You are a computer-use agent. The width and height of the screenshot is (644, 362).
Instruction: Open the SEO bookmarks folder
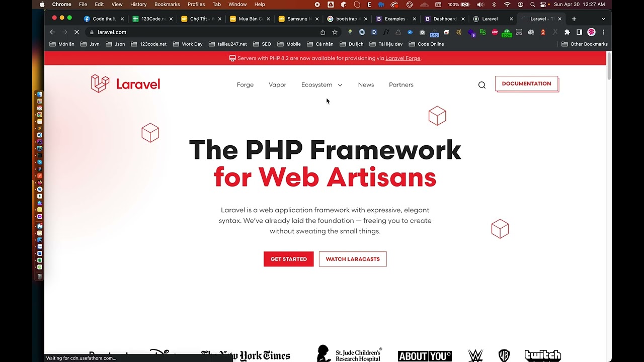point(262,44)
